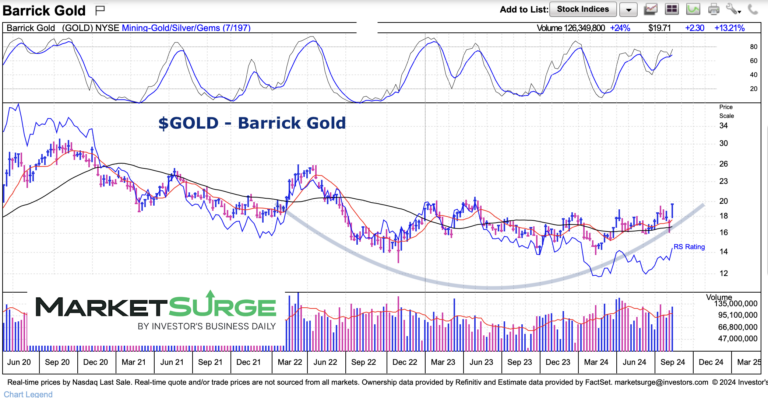The image size is (768, 398).
Task: Click the Jun 22 timeline label
Action: [x=325, y=362]
